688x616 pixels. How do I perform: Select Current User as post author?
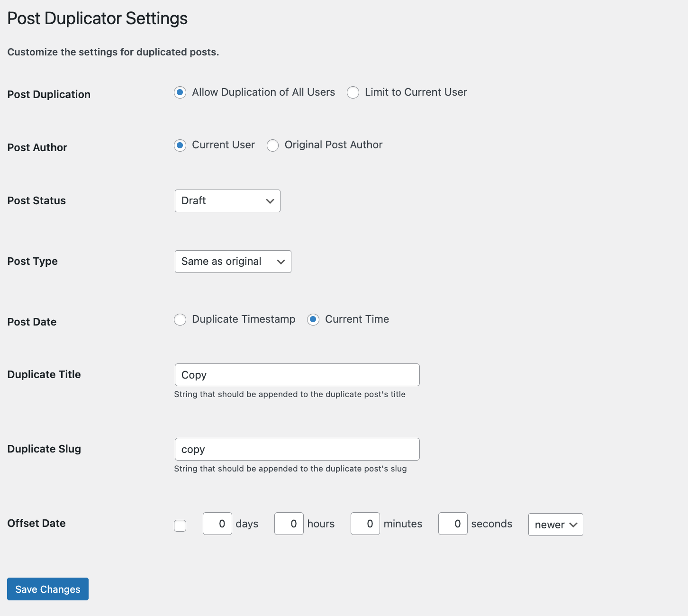click(x=180, y=145)
